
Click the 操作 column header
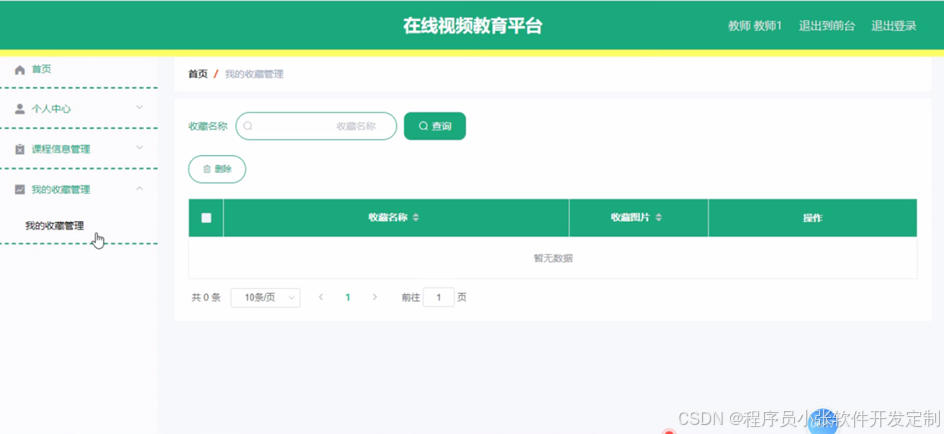pos(812,218)
